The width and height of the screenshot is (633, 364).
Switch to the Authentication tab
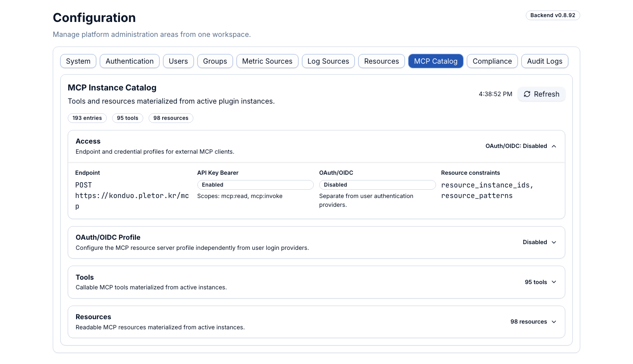click(130, 61)
